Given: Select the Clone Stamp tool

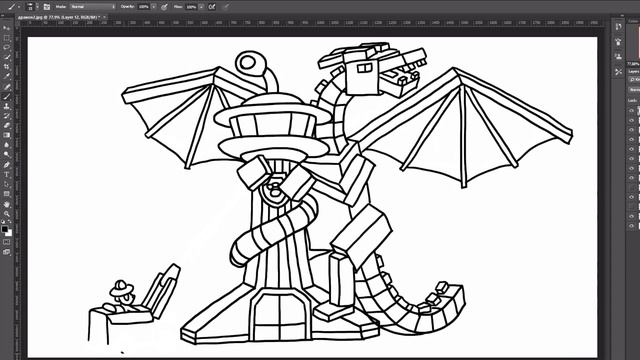Looking at the screenshot, I should [7, 107].
